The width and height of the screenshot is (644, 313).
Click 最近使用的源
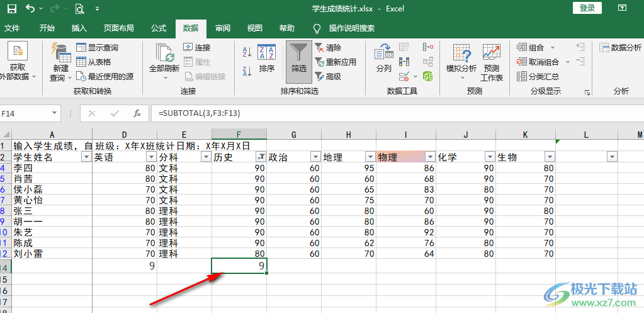click(105, 76)
